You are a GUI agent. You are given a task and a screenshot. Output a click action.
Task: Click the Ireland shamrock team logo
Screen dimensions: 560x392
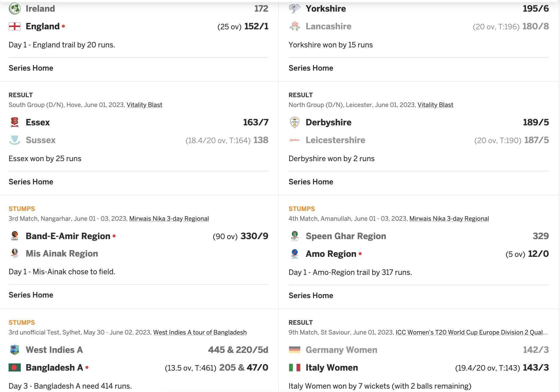(x=15, y=9)
